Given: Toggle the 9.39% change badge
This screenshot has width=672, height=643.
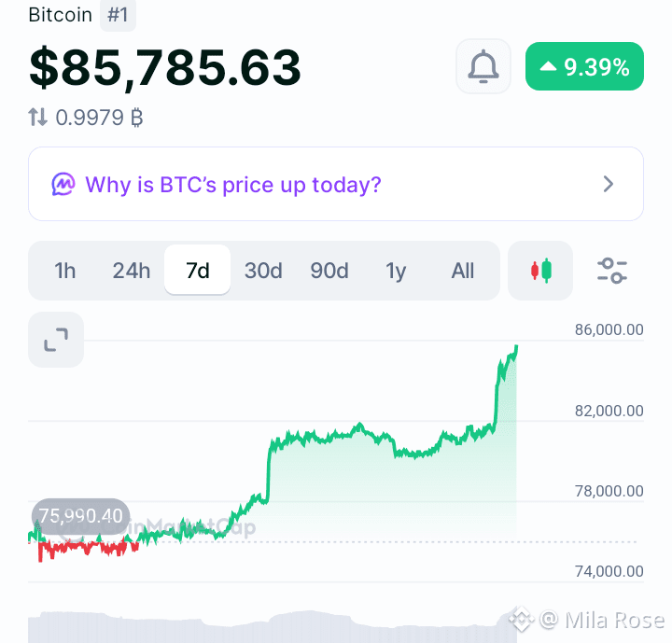Looking at the screenshot, I should tap(584, 66).
